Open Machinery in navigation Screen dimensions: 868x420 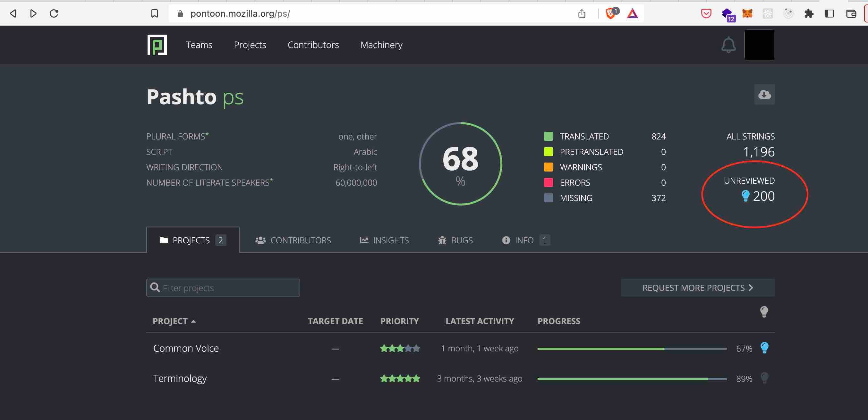381,45
